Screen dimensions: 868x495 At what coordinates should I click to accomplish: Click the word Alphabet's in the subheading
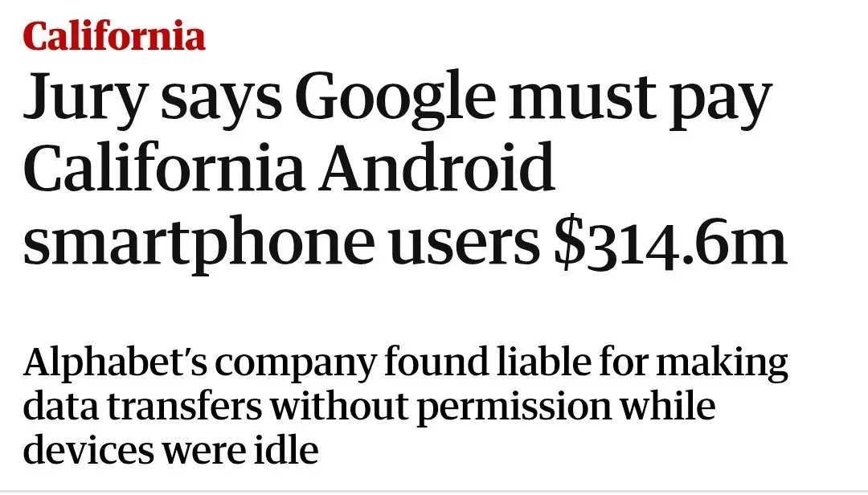[115, 364]
